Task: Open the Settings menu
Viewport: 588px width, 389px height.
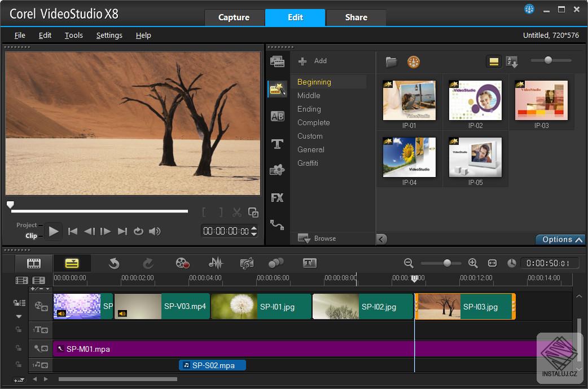Action: (x=109, y=35)
